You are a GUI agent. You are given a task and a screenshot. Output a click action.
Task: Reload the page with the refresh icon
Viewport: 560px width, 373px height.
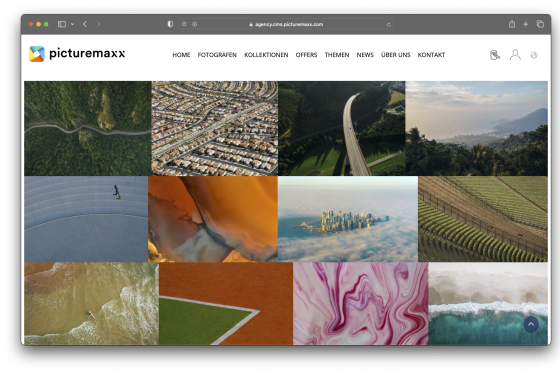pyautogui.click(x=389, y=24)
